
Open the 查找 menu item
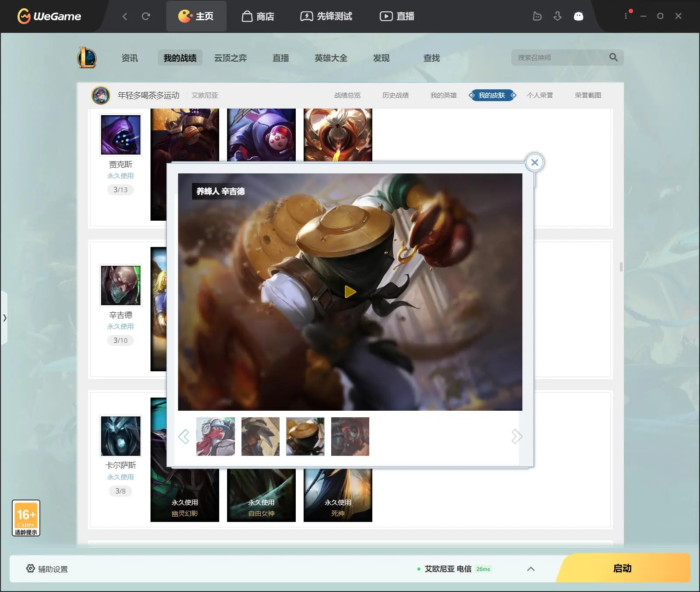point(431,58)
